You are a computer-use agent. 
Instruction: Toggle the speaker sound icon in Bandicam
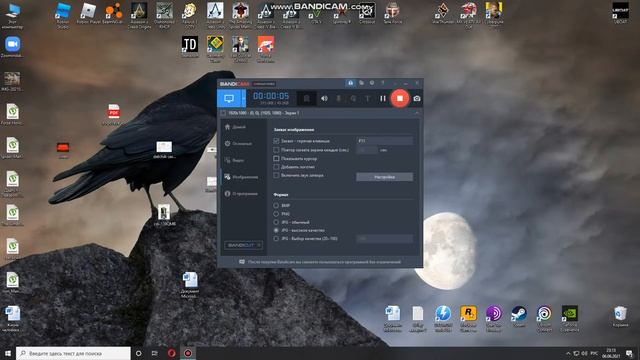coord(324,98)
